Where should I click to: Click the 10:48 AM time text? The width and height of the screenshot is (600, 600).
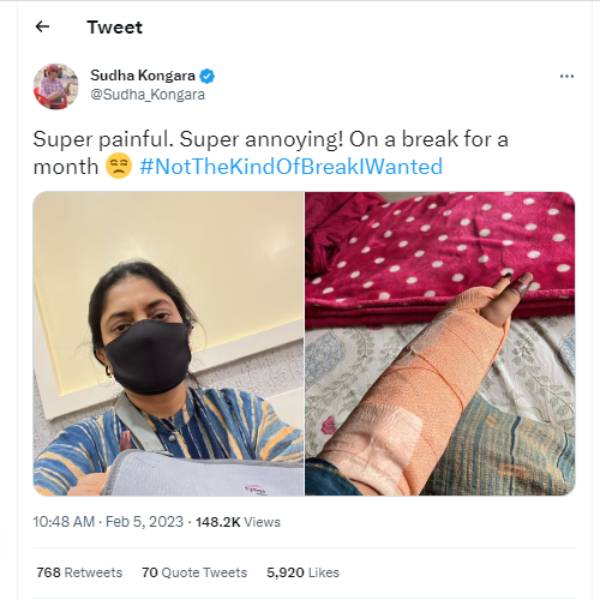pos(65,522)
